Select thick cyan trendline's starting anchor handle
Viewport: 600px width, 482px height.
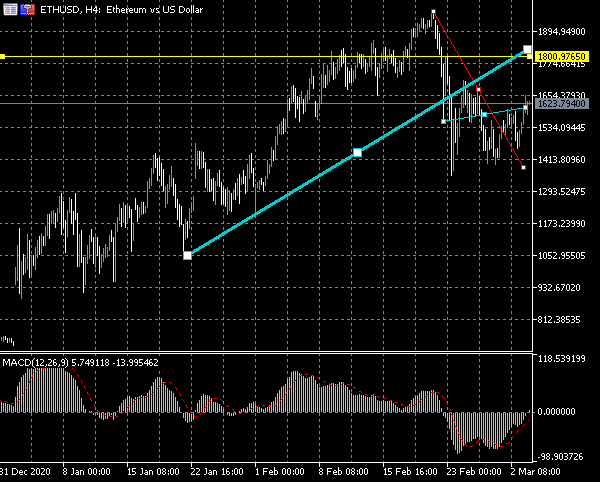click(188, 256)
